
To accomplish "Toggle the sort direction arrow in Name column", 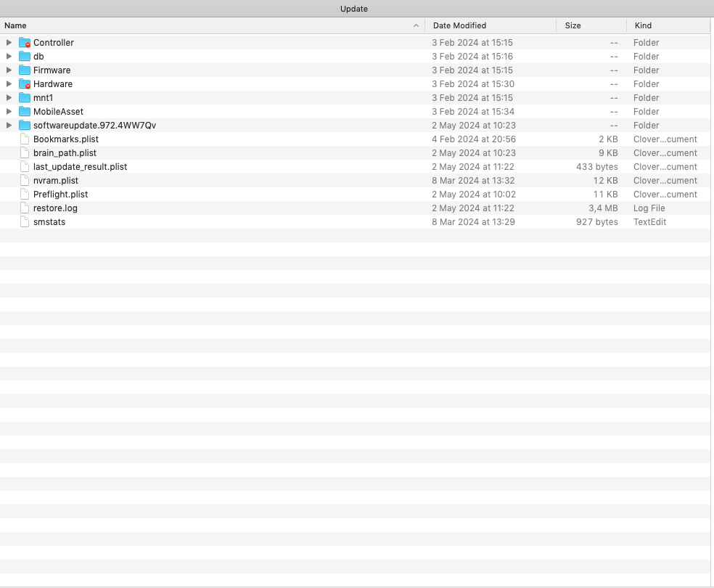I will [416, 25].
